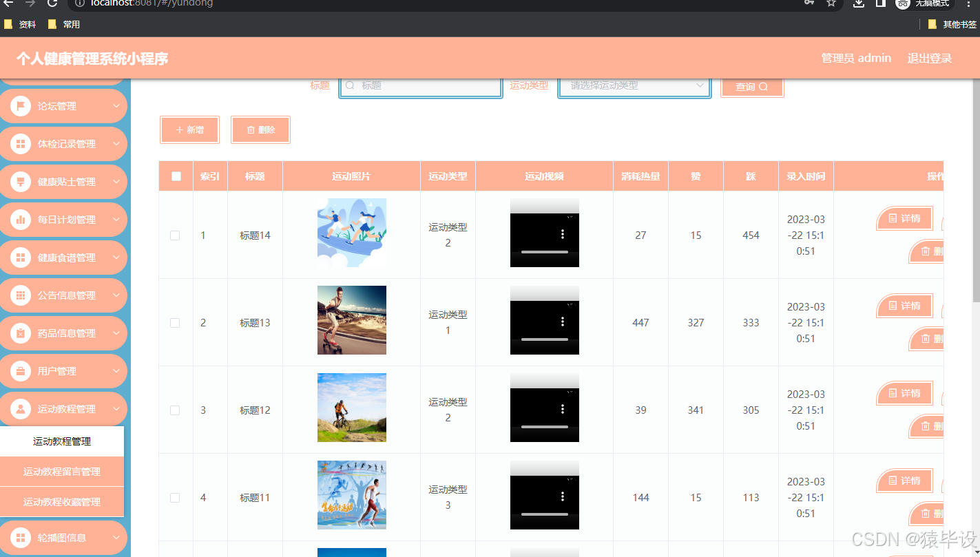Click the video progress bar for 标题11
The height and width of the screenshot is (557, 980).
tap(545, 514)
